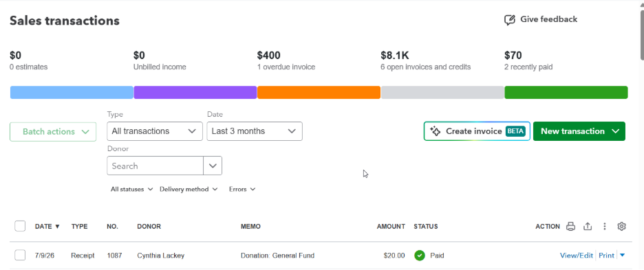Sort by the DONOR column header
The image size is (644, 270).
pyautogui.click(x=149, y=226)
